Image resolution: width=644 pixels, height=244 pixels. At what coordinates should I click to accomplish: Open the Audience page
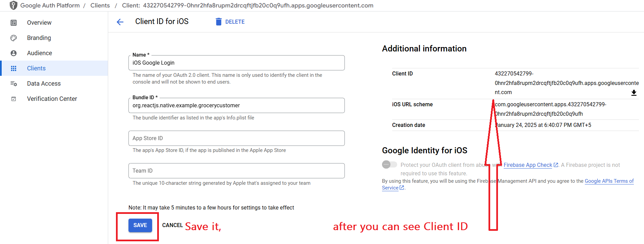coord(40,53)
